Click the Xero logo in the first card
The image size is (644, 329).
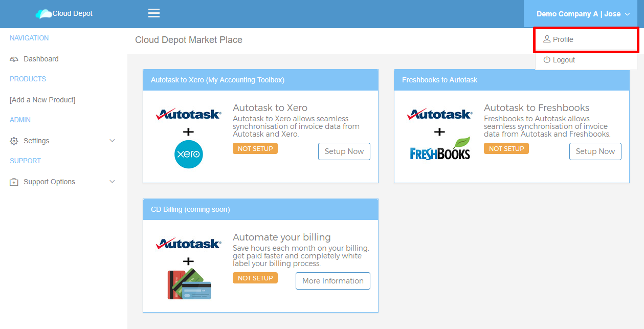[x=189, y=154]
